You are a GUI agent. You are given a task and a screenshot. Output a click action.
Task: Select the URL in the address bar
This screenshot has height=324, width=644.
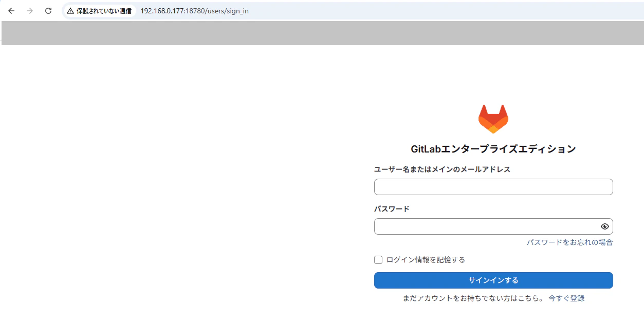tap(194, 10)
